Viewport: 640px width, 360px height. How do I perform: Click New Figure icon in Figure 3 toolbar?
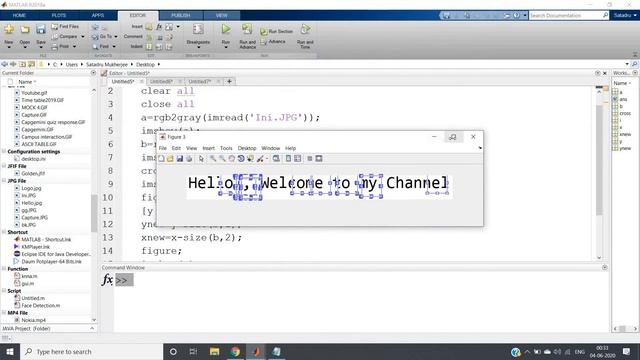162,158
